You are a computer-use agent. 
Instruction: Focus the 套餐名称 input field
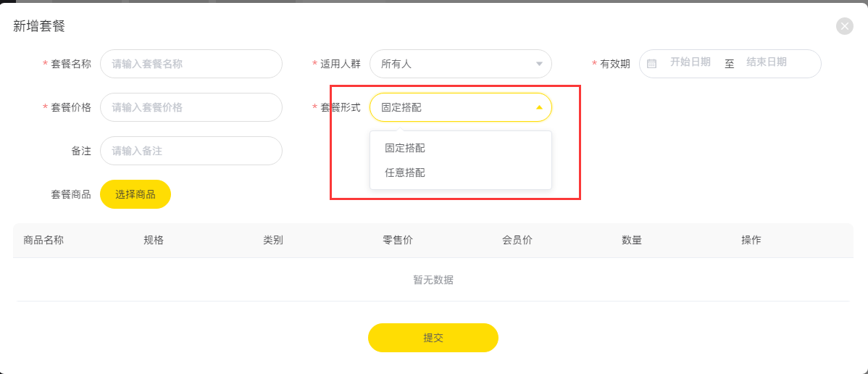tap(191, 64)
